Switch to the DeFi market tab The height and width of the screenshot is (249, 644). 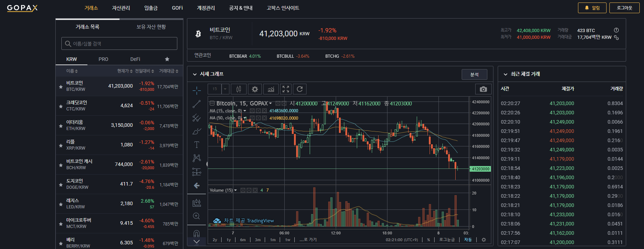[x=135, y=59]
